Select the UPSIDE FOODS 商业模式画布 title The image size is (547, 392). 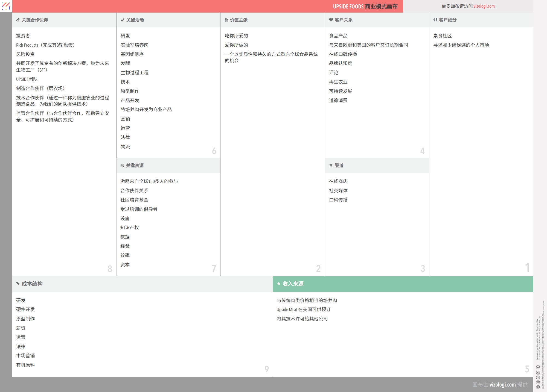(365, 6)
